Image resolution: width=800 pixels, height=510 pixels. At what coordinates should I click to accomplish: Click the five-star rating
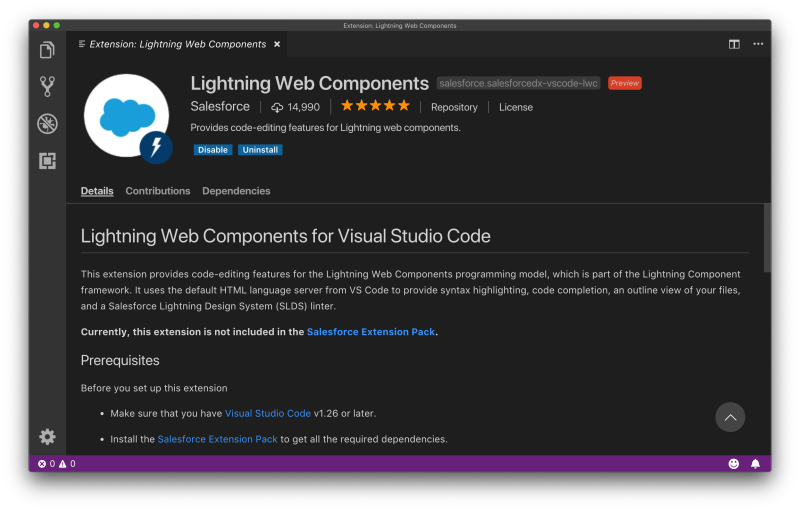pos(376,106)
